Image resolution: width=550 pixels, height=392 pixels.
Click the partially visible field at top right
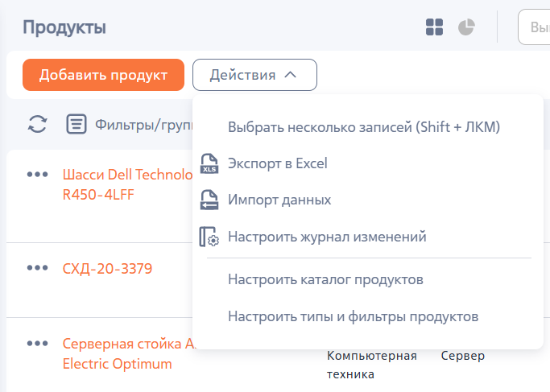[x=534, y=27]
